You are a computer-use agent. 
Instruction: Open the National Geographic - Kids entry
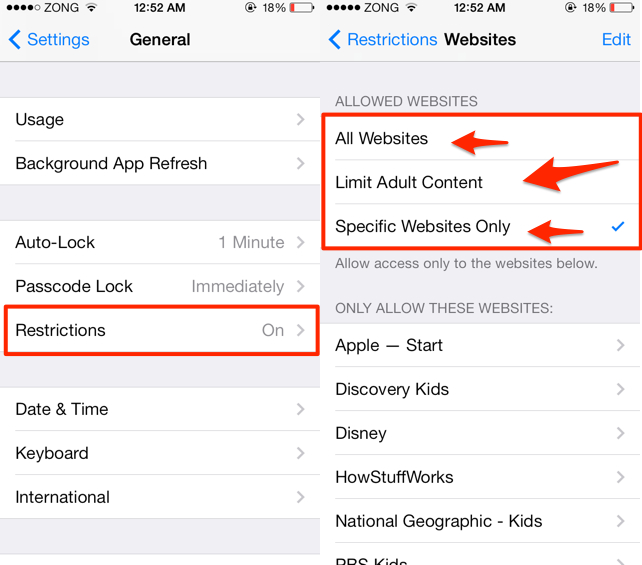point(481,521)
